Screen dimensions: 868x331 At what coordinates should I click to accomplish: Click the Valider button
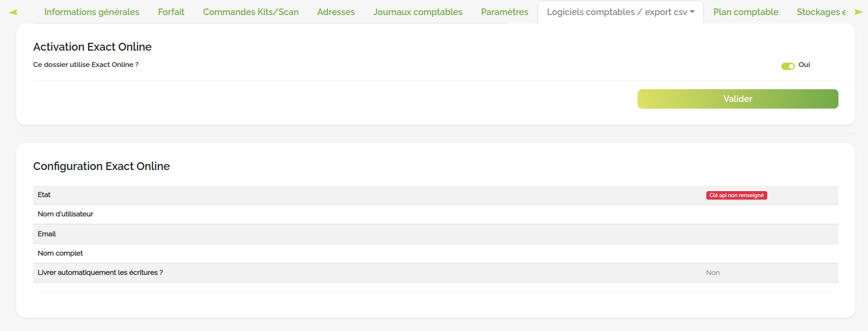point(738,99)
